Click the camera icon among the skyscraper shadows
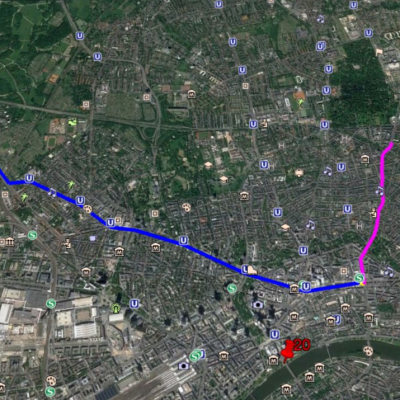This screenshot has width=400, height=400. point(258,304)
